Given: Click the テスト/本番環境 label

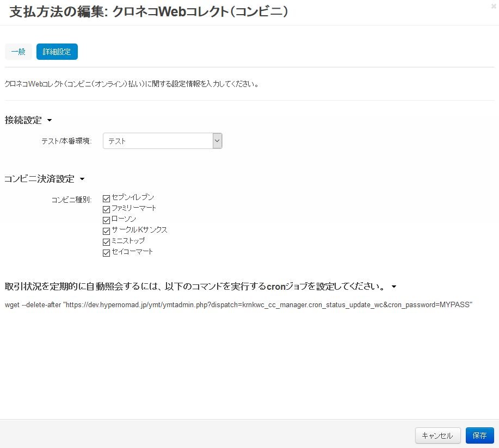Looking at the screenshot, I should coord(66,141).
